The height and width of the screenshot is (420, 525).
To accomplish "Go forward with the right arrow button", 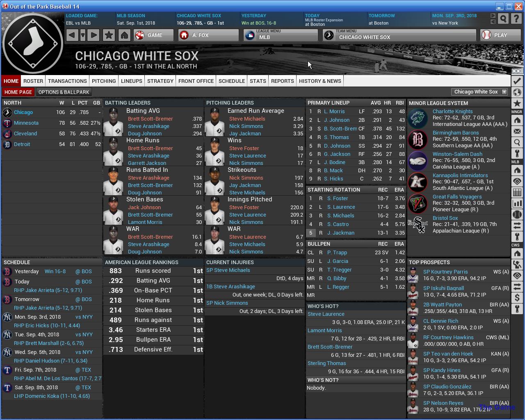I will point(94,35).
